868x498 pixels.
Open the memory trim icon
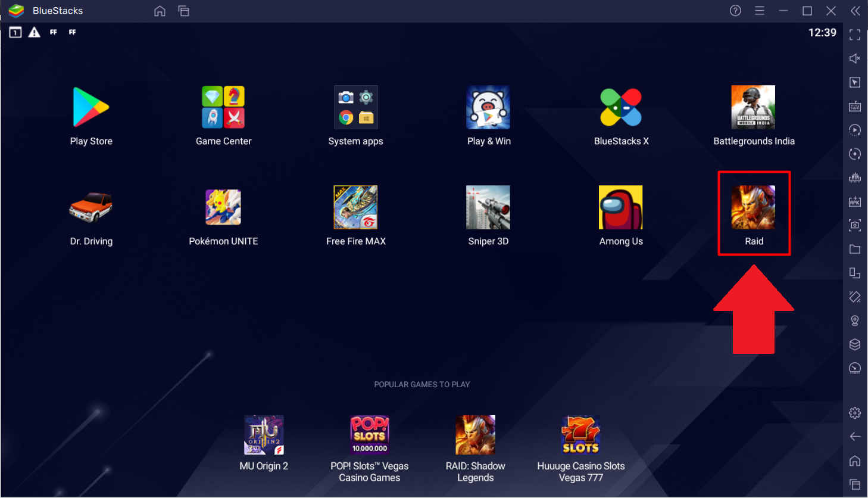click(x=855, y=178)
